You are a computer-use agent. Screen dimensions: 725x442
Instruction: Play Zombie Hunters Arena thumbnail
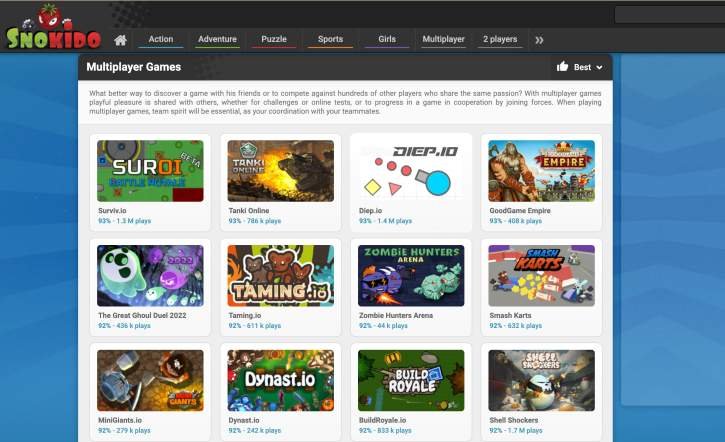(411, 275)
